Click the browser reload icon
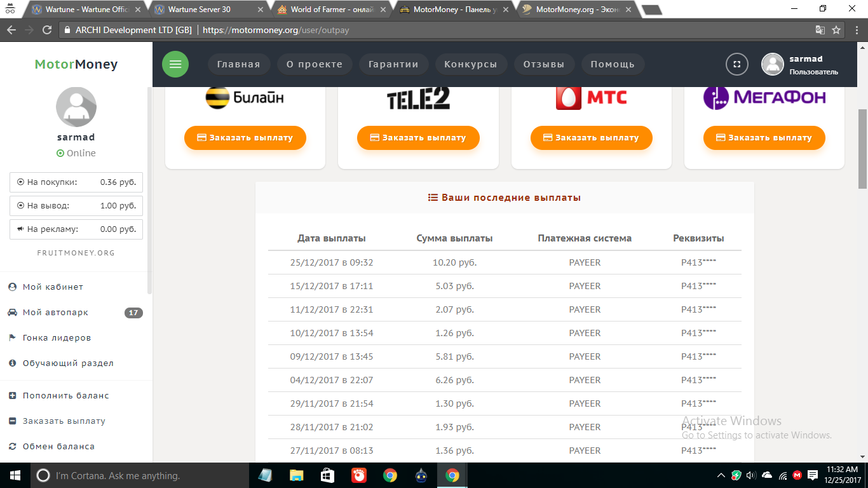The height and width of the screenshot is (488, 868). [x=47, y=30]
